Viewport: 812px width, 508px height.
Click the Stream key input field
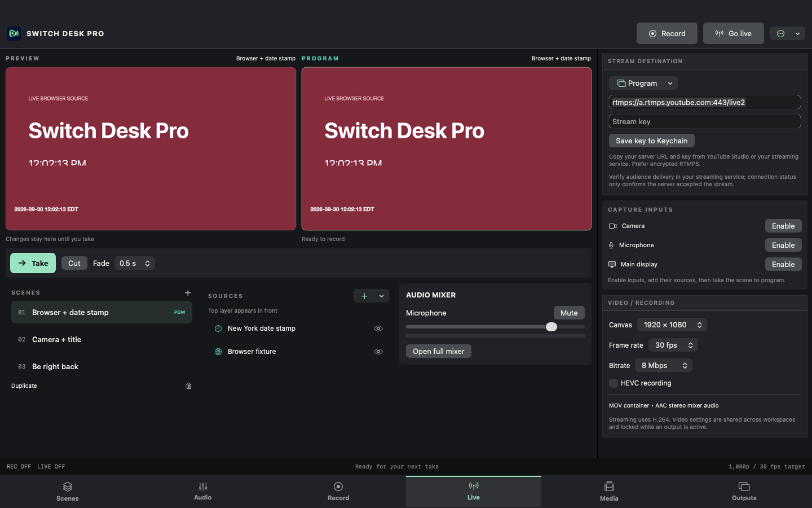coord(705,121)
